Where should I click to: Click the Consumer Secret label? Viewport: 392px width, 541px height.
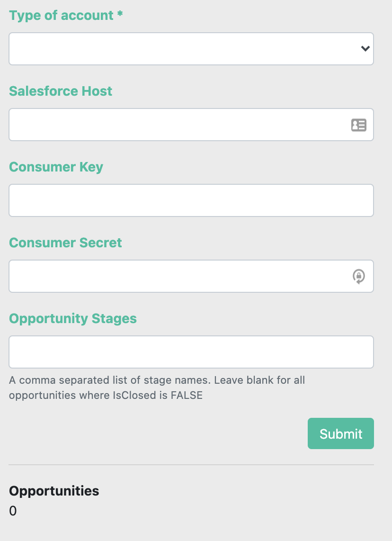pyautogui.click(x=65, y=243)
